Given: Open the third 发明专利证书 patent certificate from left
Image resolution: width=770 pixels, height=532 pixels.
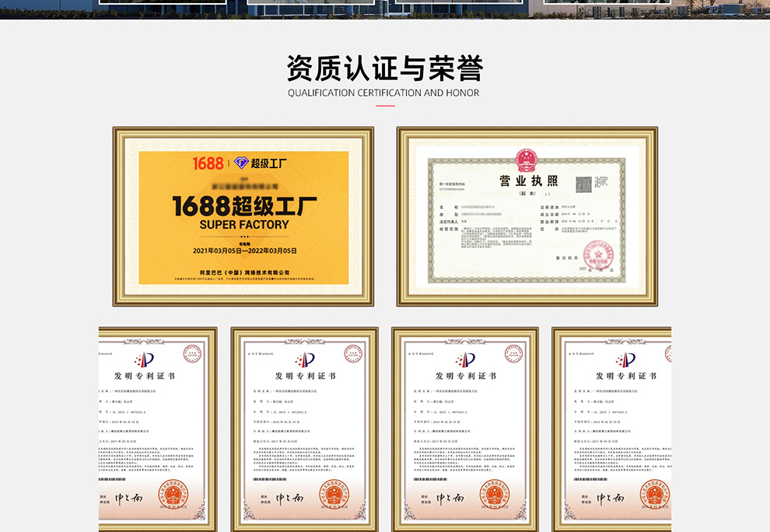Looking at the screenshot, I should point(465,429).
